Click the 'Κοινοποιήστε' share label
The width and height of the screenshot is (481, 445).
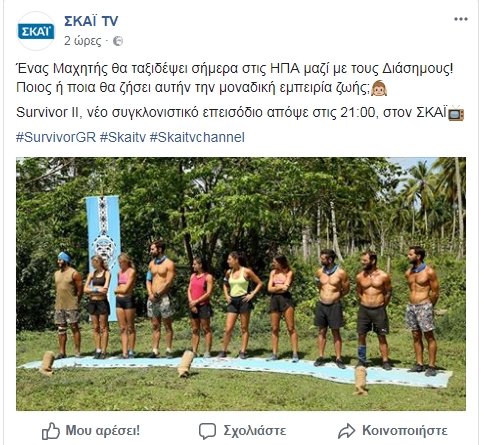point(405,430)
